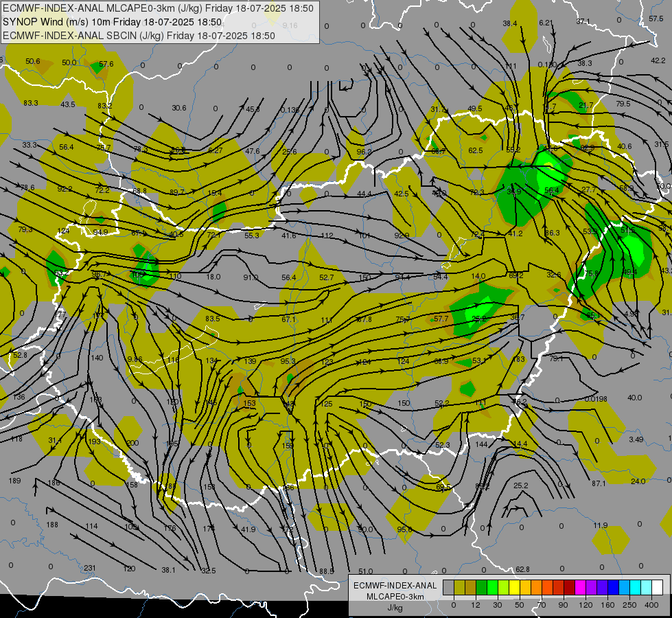Click the gray swatch in the MLCAPE legend
Screen dimensions: 672x618
[x=448, y=587]
